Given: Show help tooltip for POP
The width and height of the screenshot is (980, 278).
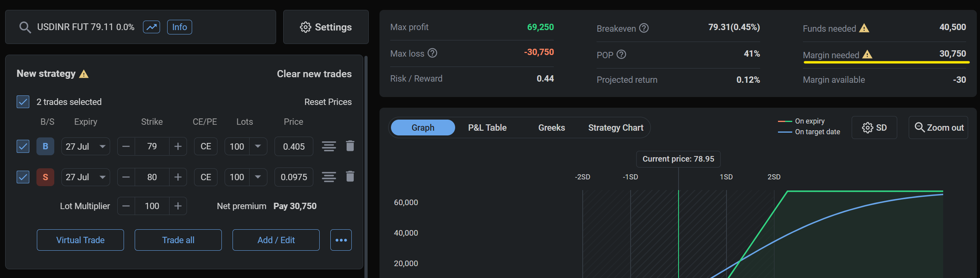Looking at the screenshot, I should click(x=622, y=55).
